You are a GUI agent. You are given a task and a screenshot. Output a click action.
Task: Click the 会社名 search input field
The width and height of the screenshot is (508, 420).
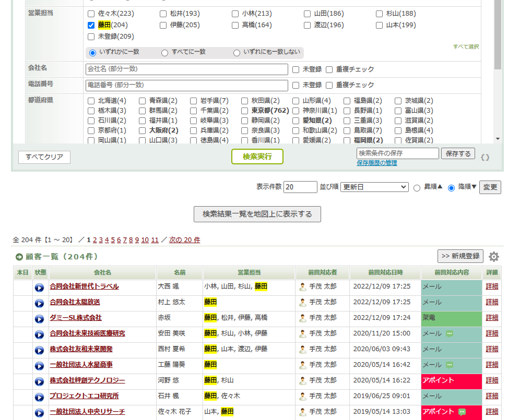point(186,69)
